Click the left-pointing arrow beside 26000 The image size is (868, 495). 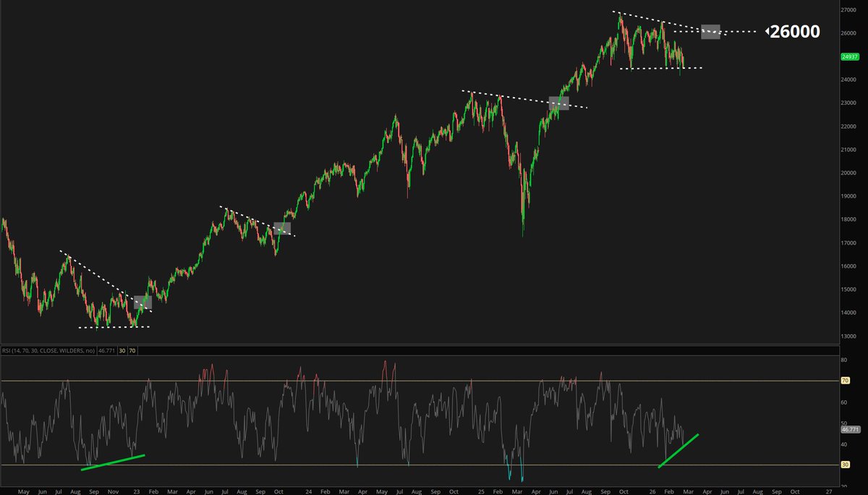click(767, 31)
